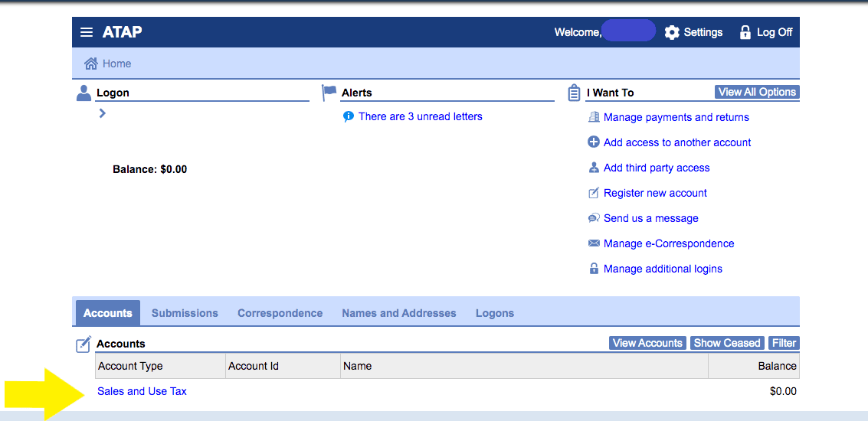The width and height of the screenshot is (868, 421).
Task: Click the Settings label in header
Action: (x=703, y=32)
